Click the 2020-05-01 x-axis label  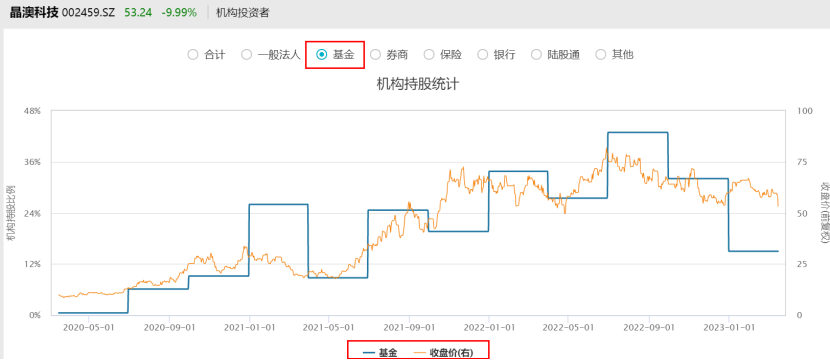click(x=88, y=327)
